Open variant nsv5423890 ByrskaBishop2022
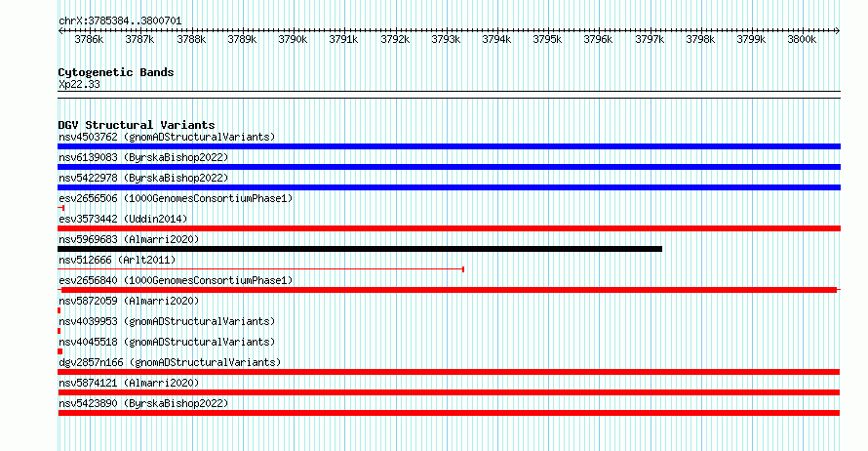The image size is (868, 451). [x=143, y=403]
